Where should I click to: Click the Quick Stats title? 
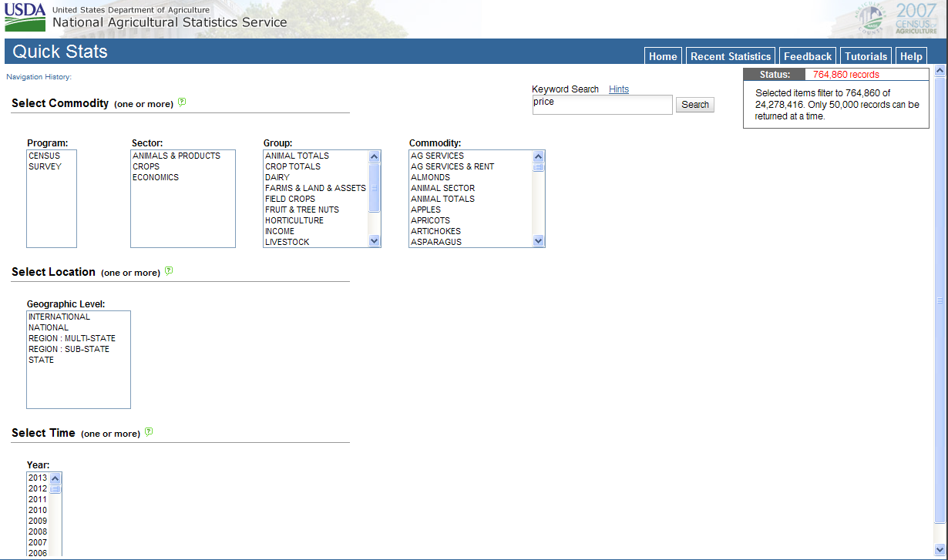(x=60, y=52)
